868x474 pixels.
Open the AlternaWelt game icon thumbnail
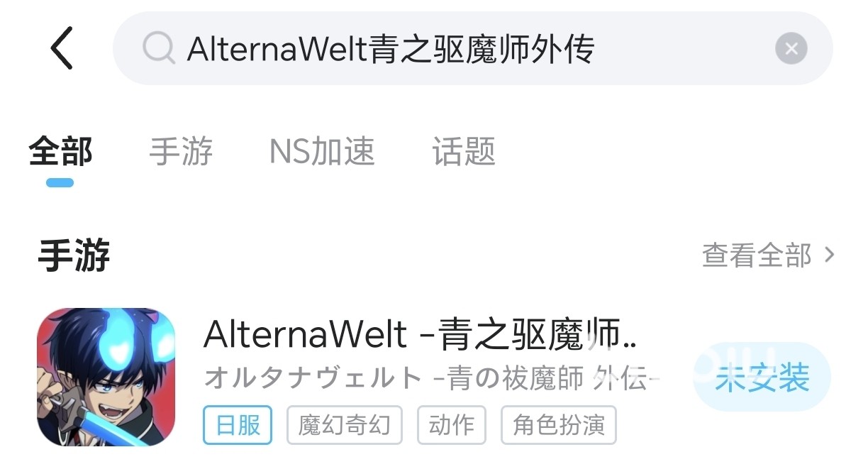click(106, 377)
